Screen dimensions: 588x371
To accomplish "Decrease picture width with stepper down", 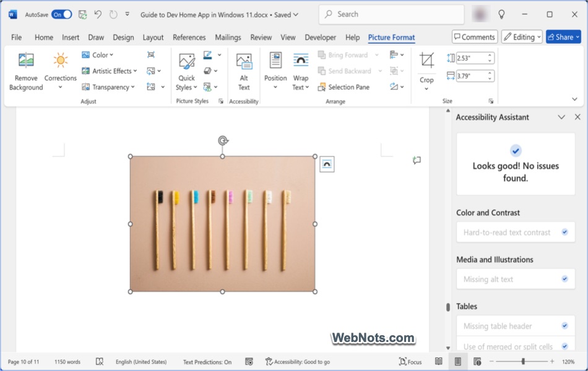I will 490,79.
